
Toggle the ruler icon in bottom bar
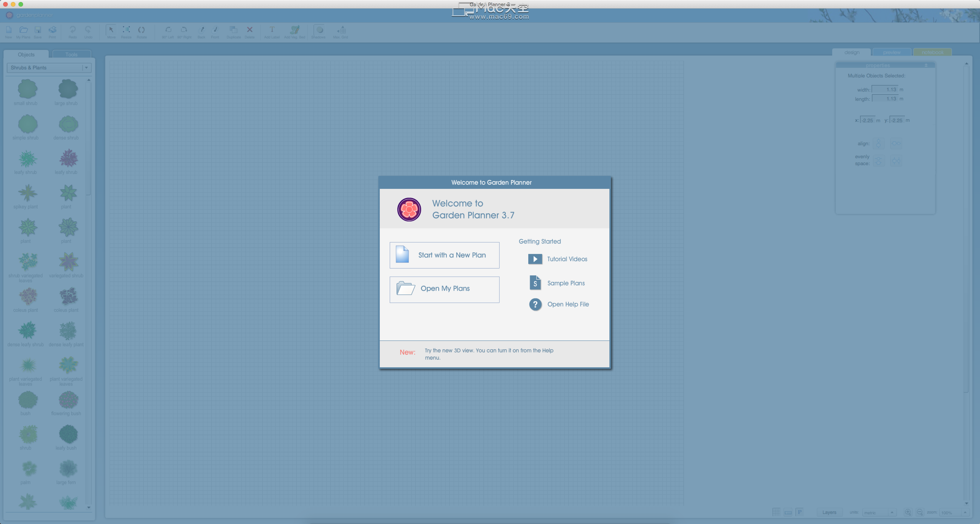pyautogui.click(x=788, y=512)
